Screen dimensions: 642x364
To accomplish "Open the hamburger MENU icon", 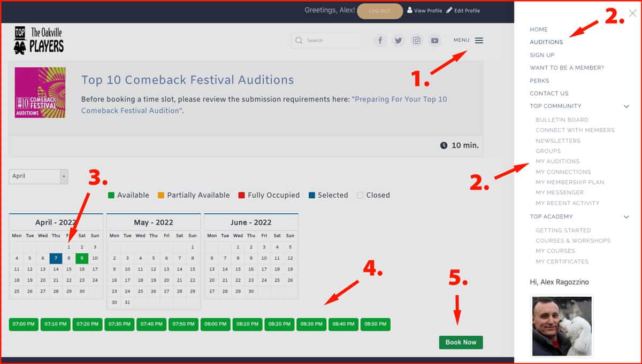I will click(x=480, y=40).
